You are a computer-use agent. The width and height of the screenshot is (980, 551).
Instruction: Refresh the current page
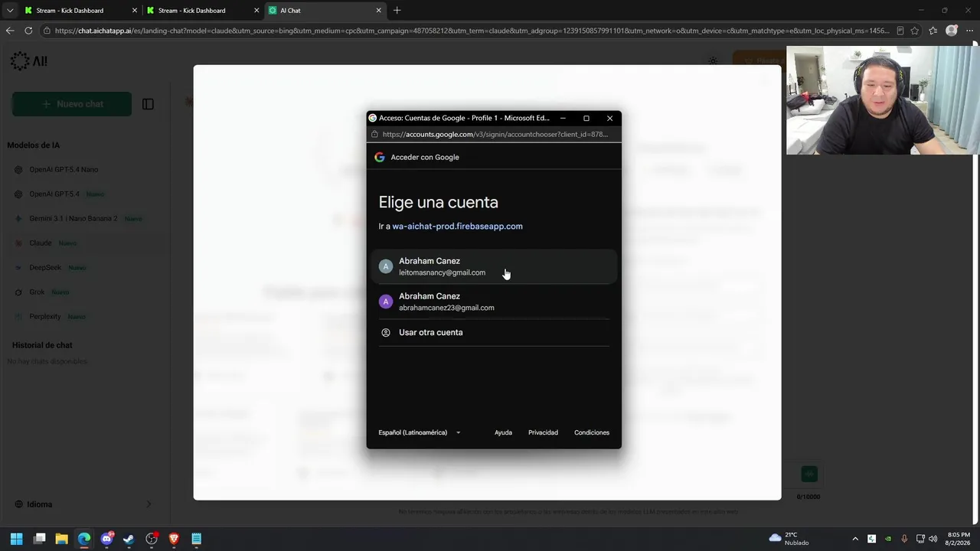pyautogui.click(x=28, y=31)
